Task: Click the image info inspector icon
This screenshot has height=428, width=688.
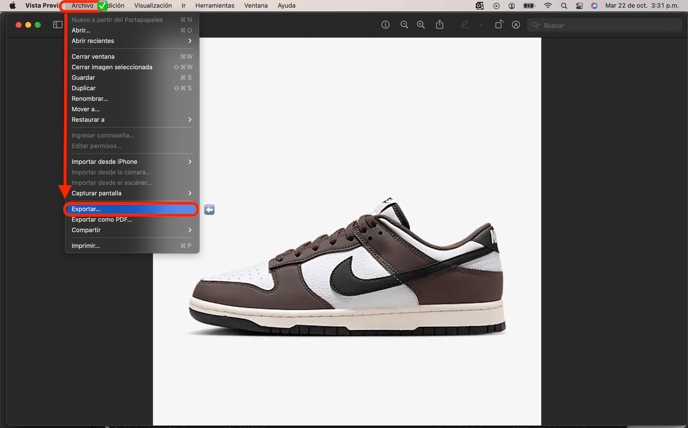Action: (x=385, y=25)
